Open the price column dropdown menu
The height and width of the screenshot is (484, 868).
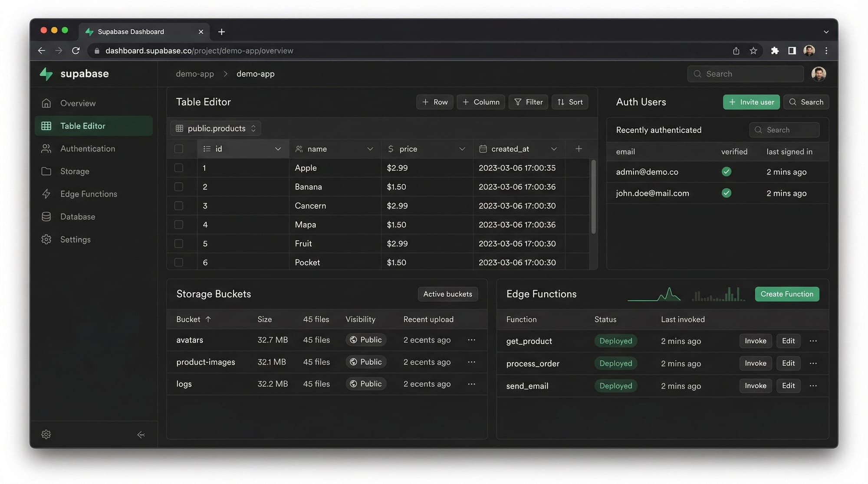point(462,149)
